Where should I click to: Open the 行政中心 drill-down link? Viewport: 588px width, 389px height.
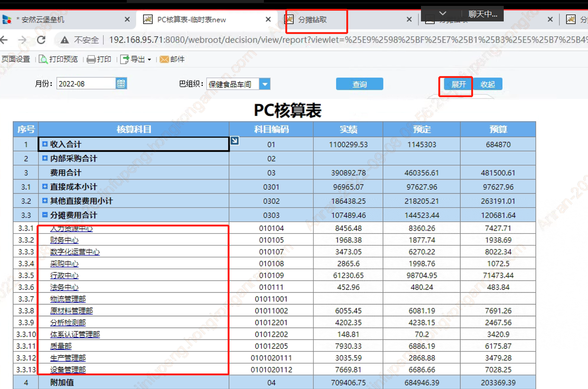click(x=64, y=276)
